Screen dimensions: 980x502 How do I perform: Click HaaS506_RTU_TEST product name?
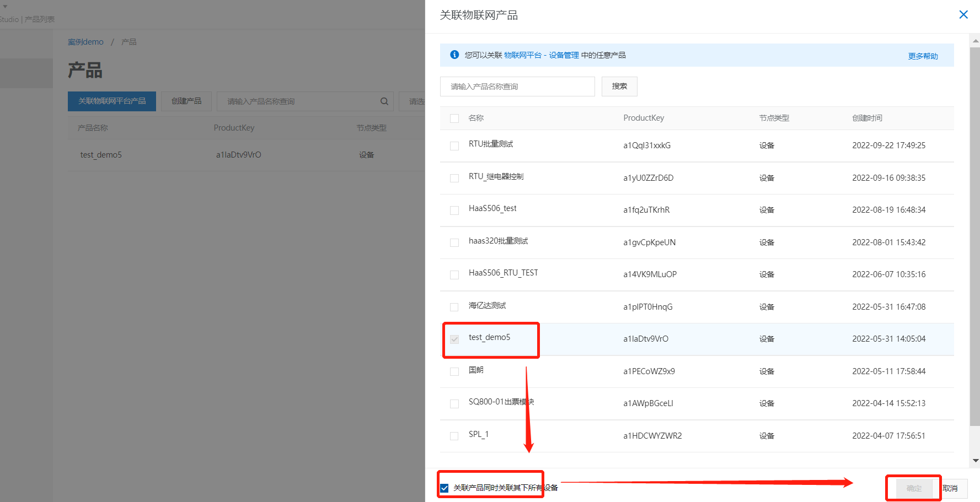pyautogui.click(x=504, y=273)
